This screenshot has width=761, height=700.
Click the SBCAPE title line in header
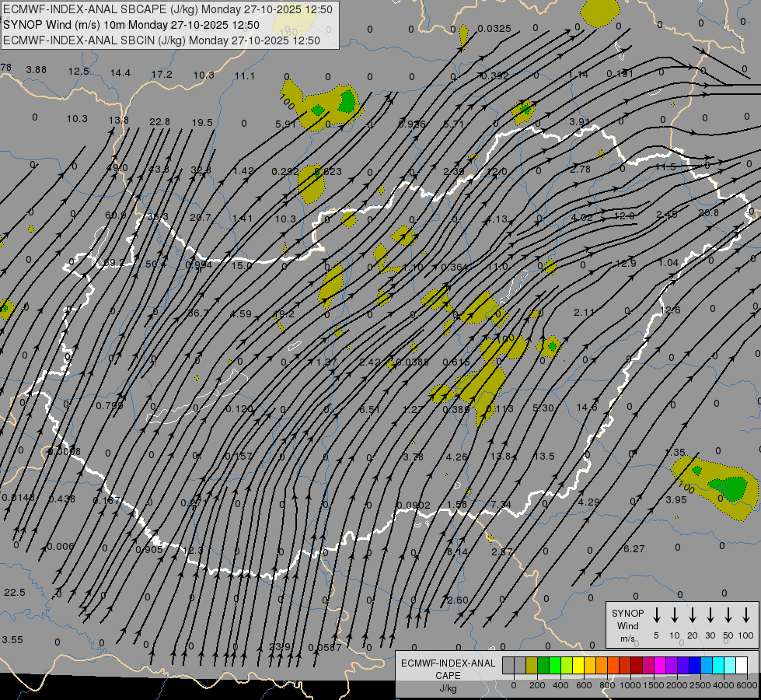pos(168,9)
